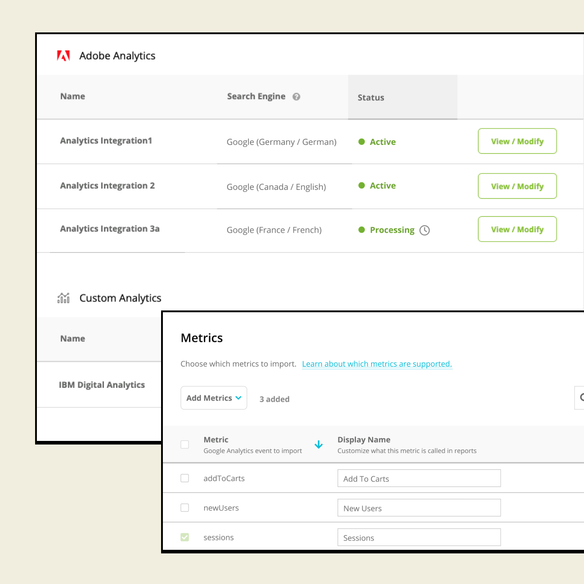Viewport: 584px width, 584px height.
Task: Sort by the Status column header
Action: (371, 98)
